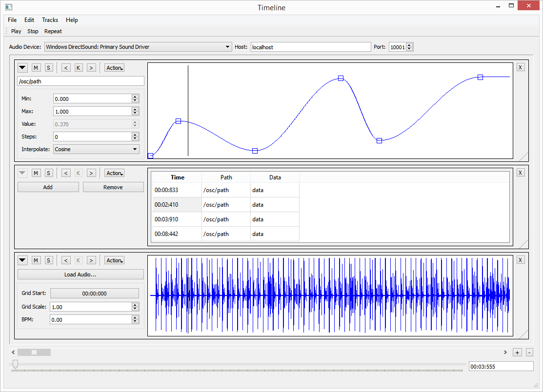543x392 pixels.
Task: Click next arrow on the event track
Action: tap(91, 173)
